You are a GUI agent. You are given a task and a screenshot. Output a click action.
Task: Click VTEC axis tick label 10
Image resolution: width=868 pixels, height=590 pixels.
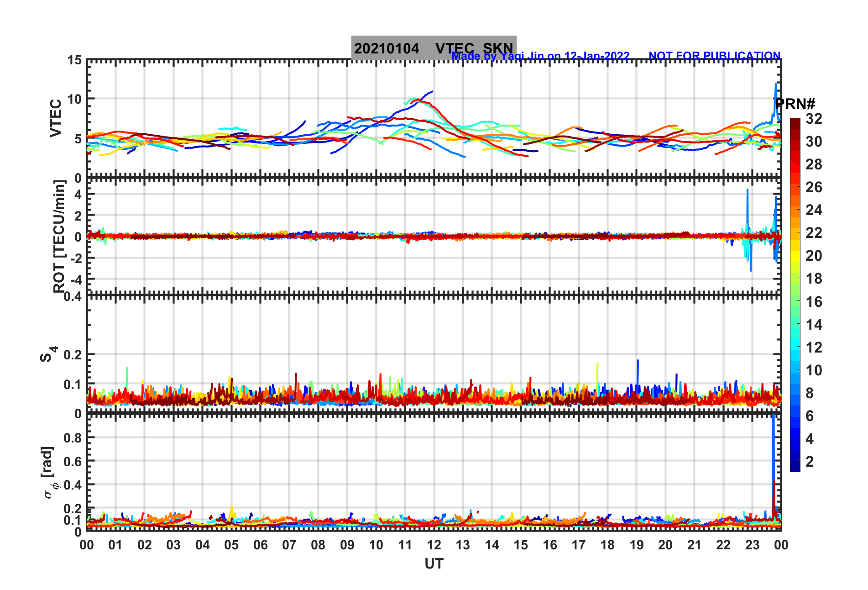[x=75, y=99]
